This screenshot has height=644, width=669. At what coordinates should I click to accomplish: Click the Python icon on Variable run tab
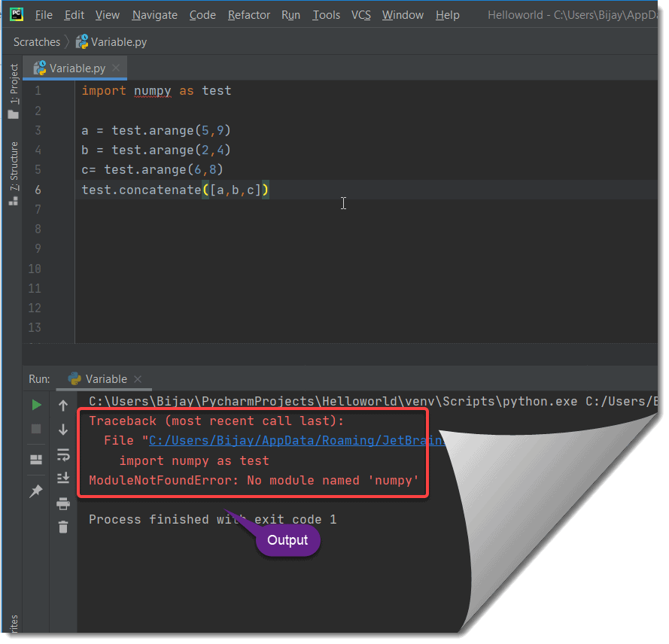[75, 378]
